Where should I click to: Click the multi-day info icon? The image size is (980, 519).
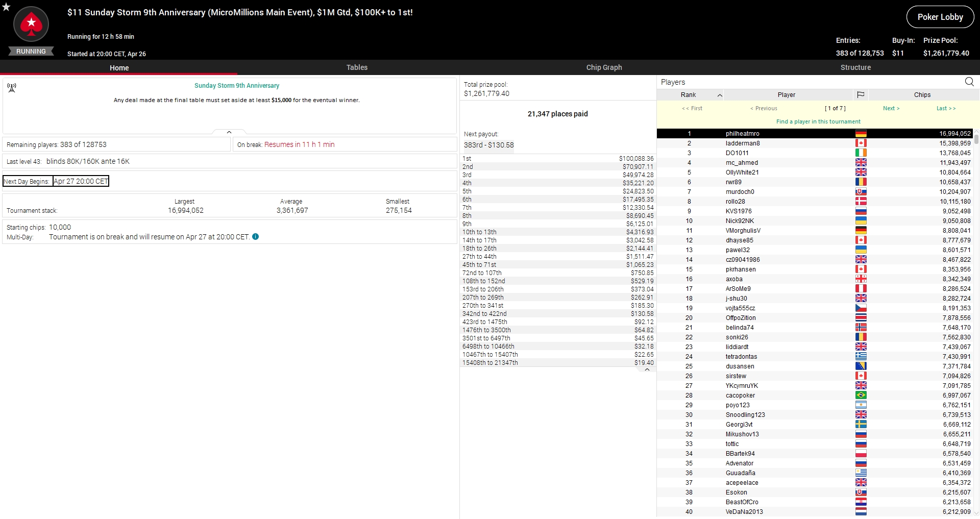255,237
